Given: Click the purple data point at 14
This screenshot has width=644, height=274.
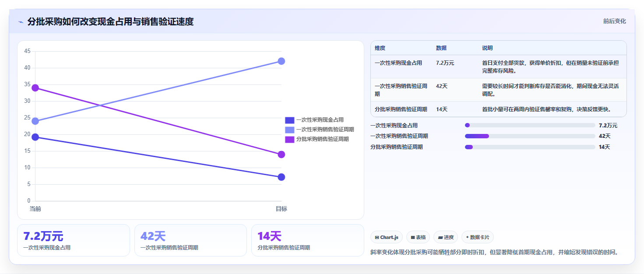Looking at the screenshot, I should [282, 155].
